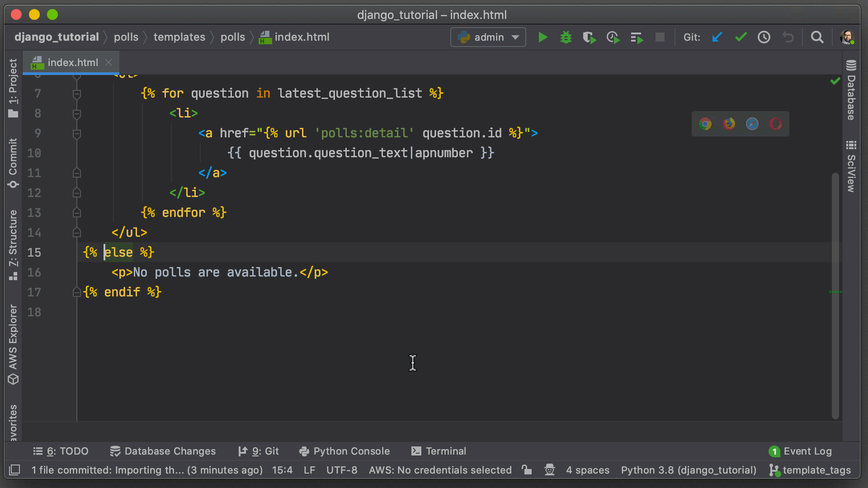This screenshot has height=488, width=868.
Task: Click the 15:4 cursor position indicator
Action: click(282, 470)
